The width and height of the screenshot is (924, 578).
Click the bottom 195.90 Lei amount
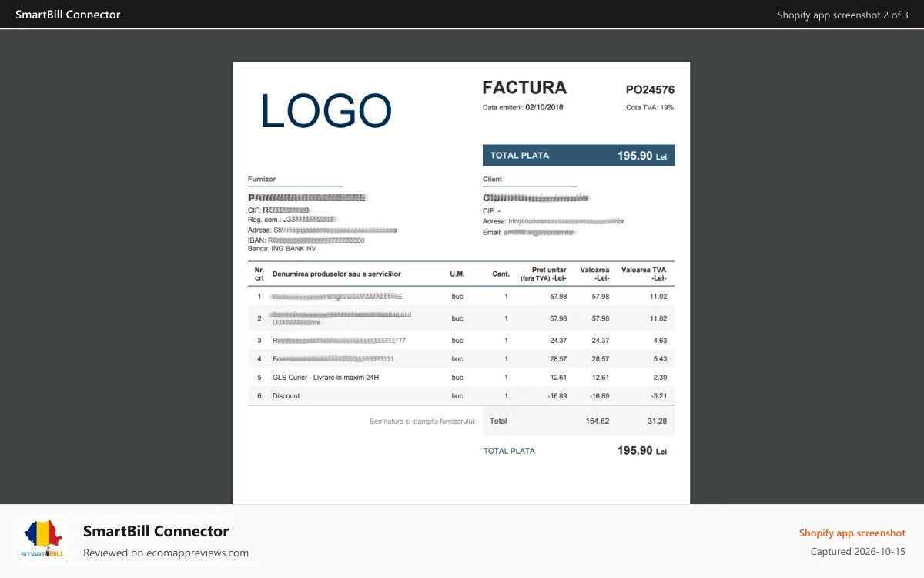tap(642, 450)
